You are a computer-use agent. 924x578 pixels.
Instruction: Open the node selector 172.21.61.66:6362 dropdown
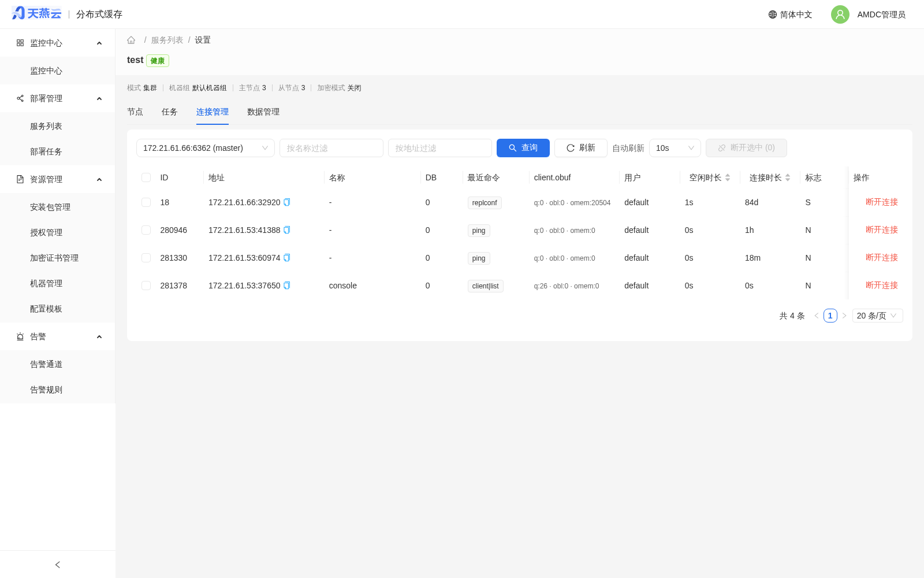[x=206, y=148]
